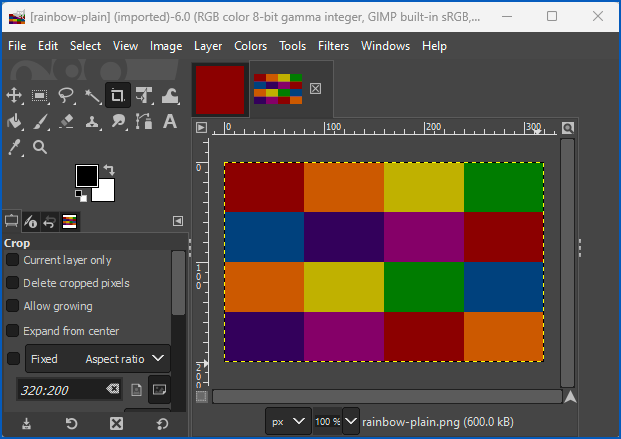Select the Rectangle Select tool
621x439 pixels.
[40, 96]
